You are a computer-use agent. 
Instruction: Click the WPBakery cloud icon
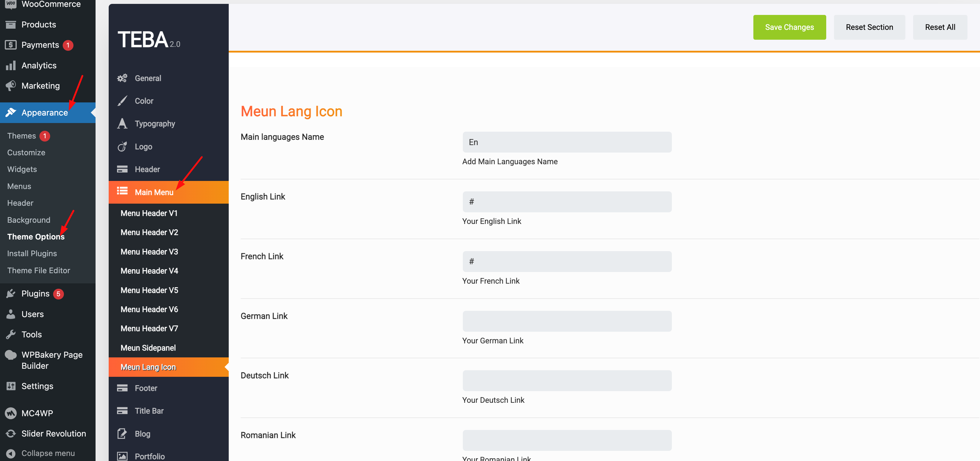point(11,355)
